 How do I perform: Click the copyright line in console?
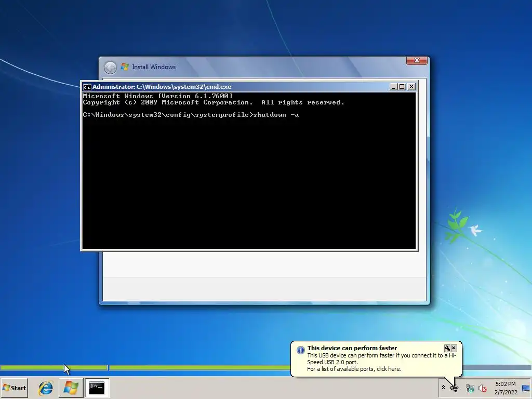point(214,102)
